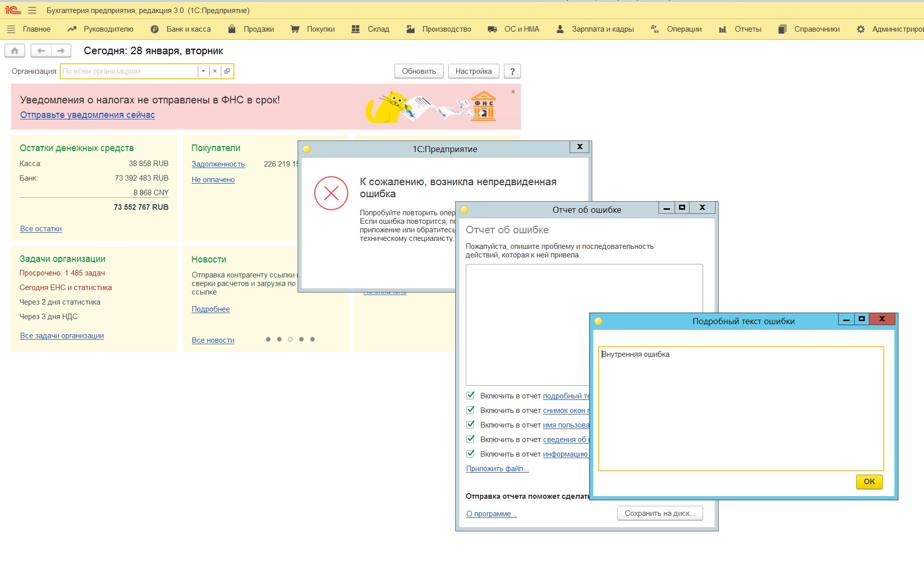
Task: Click the Банк и касса coin icon
Action: pos(155,29)
